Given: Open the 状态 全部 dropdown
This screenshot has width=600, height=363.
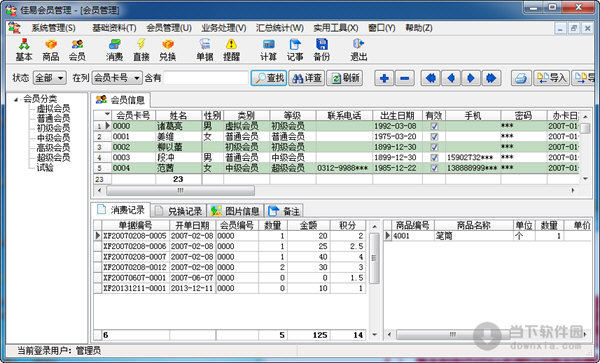Looking at the screenshot, I should [x=50, y=78].
